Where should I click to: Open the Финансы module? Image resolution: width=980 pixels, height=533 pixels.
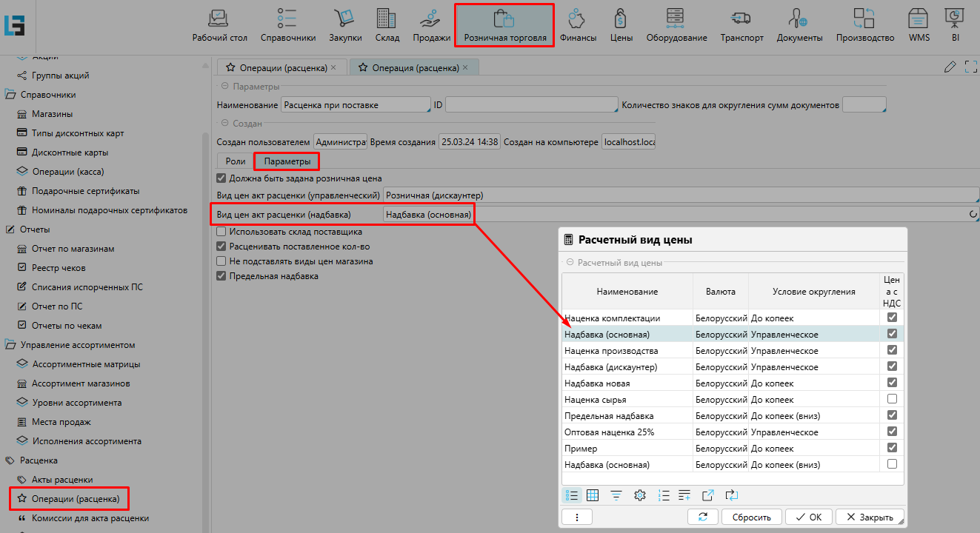click(578, 26)
